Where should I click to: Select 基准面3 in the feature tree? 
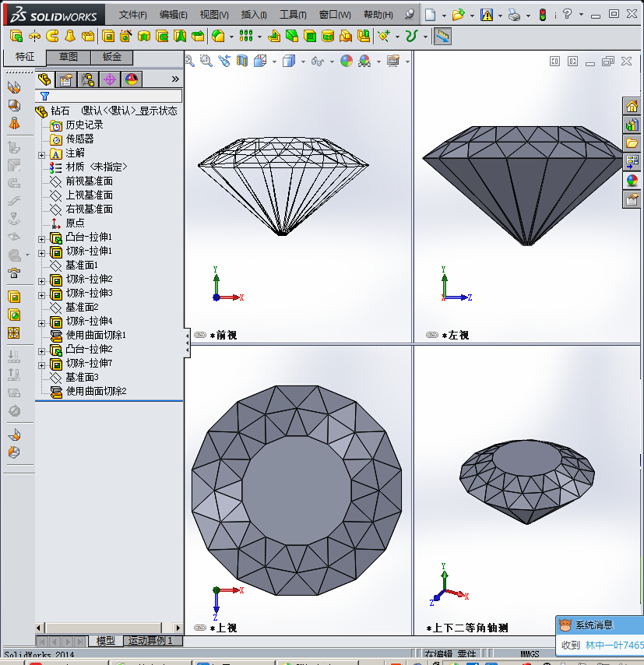pyautogui.click(x=82, y=377)
